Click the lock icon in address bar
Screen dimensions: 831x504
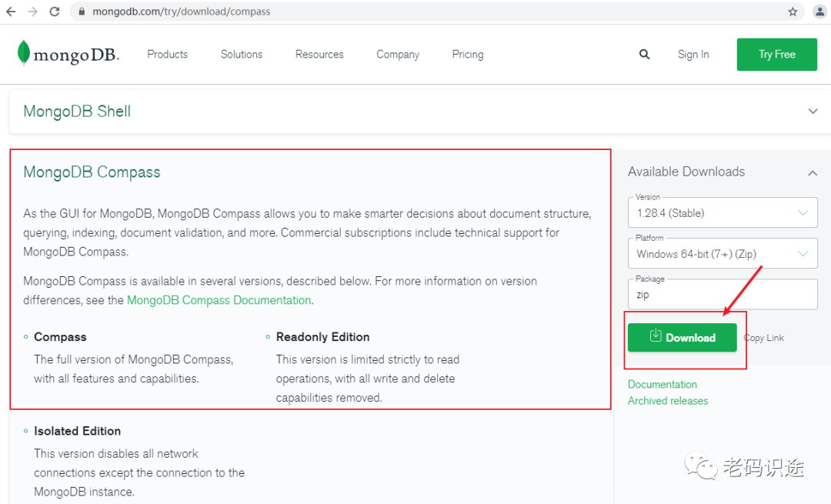point(81,11)
